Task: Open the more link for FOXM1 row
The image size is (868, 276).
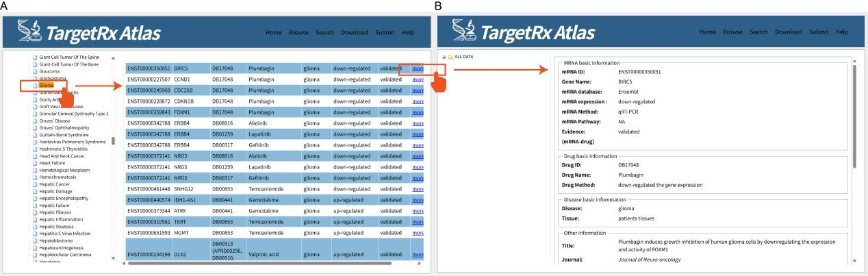Action: click(418, 112)
